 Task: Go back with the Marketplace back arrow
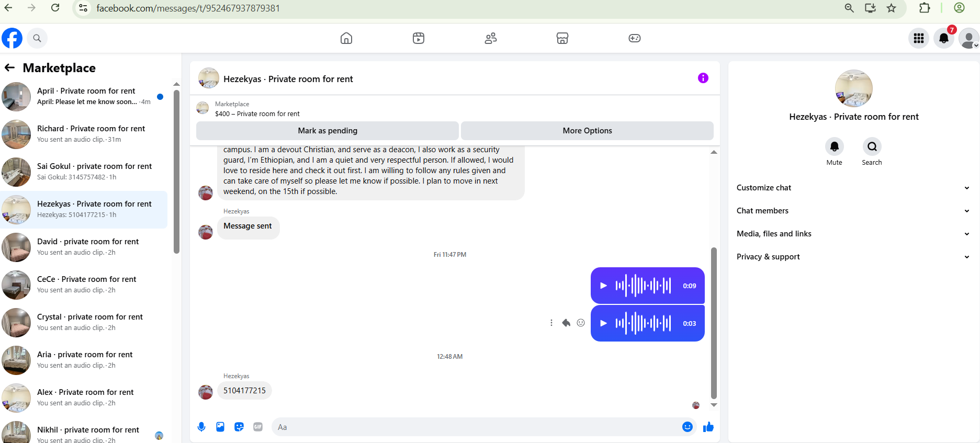[9, 67]
